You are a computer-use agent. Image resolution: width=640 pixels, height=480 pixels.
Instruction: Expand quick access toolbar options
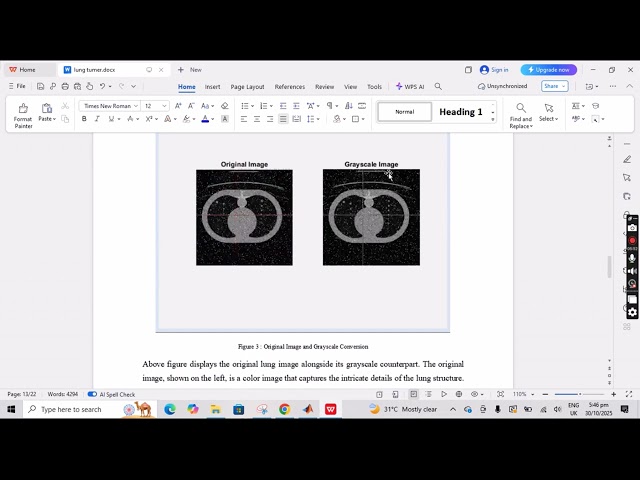click(133, 87)
